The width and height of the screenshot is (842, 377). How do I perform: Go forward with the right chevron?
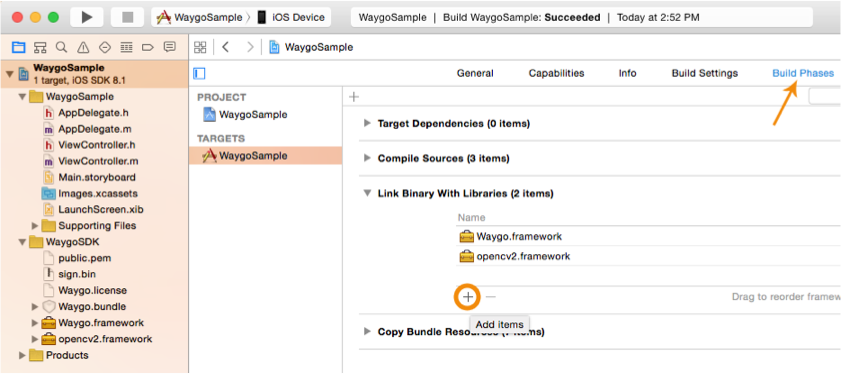point(250,47)
